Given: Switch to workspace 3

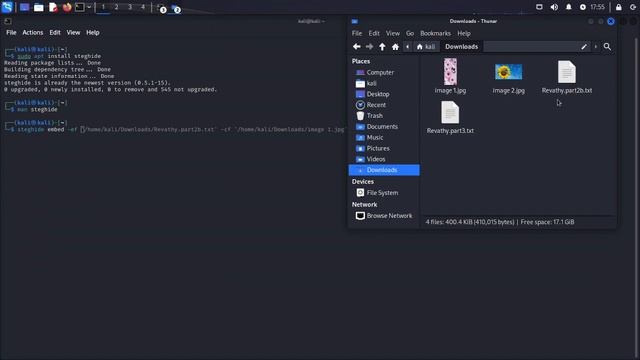Looking at the screenshot, I should pos(130,7).
